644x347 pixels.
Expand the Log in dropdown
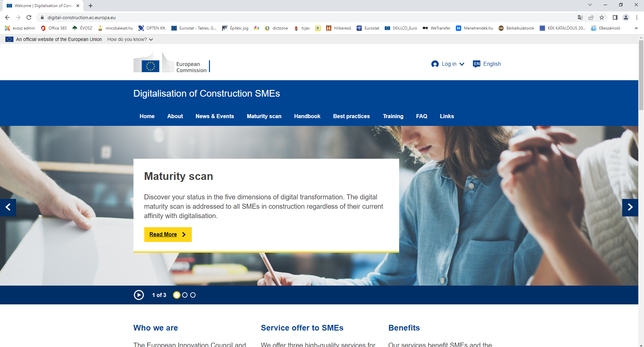[x=448, y=64]
